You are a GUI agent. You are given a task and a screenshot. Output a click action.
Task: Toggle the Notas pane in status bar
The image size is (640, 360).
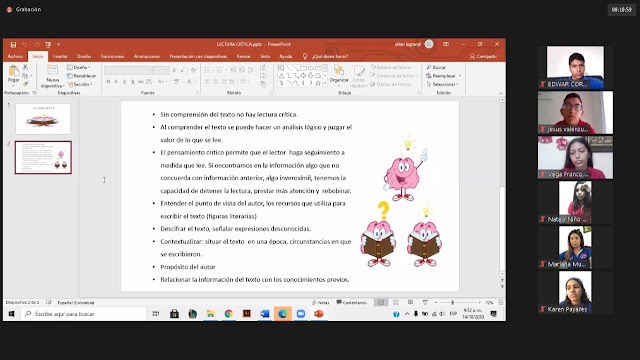320,302
